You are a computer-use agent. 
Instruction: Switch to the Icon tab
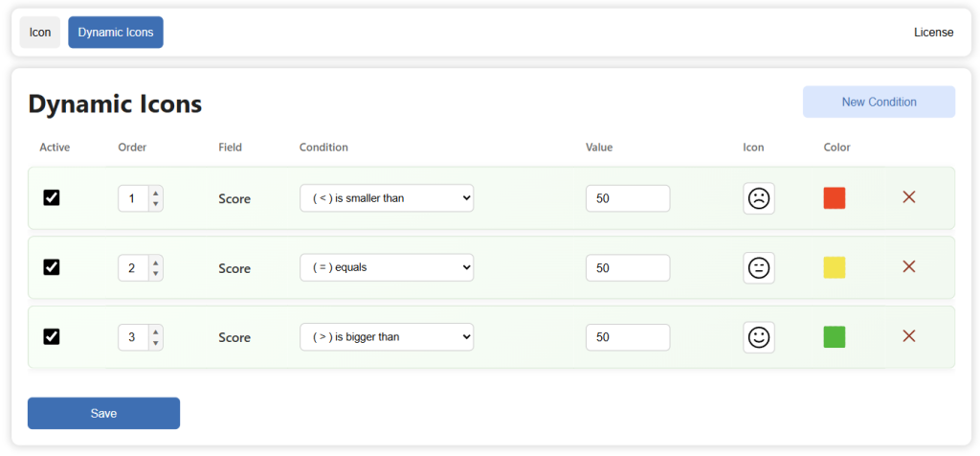pos(40,33)
